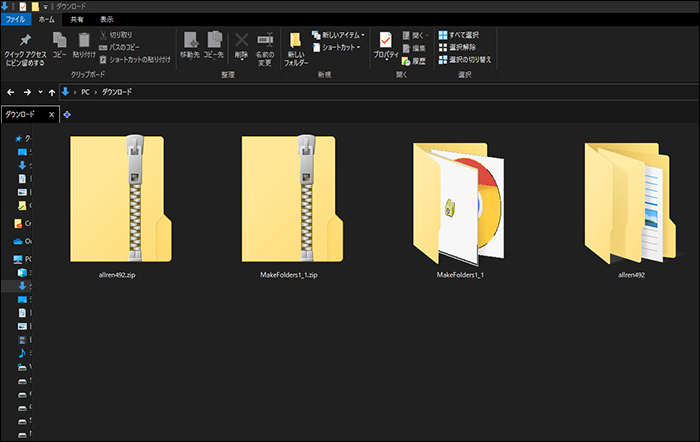This screenshot has height=442, width=700.
Task: Create a new folder with 新しいフォルダー
Action: click(296, 46)
